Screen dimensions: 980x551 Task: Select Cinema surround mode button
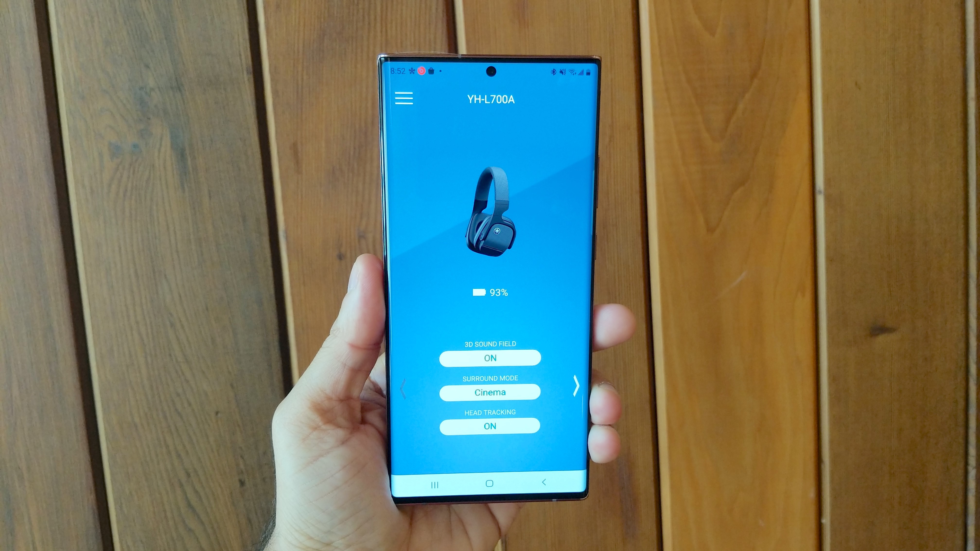(490, 392)
